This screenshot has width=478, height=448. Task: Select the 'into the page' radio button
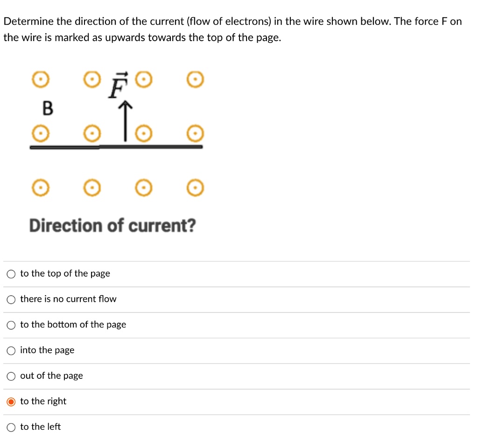11,350
